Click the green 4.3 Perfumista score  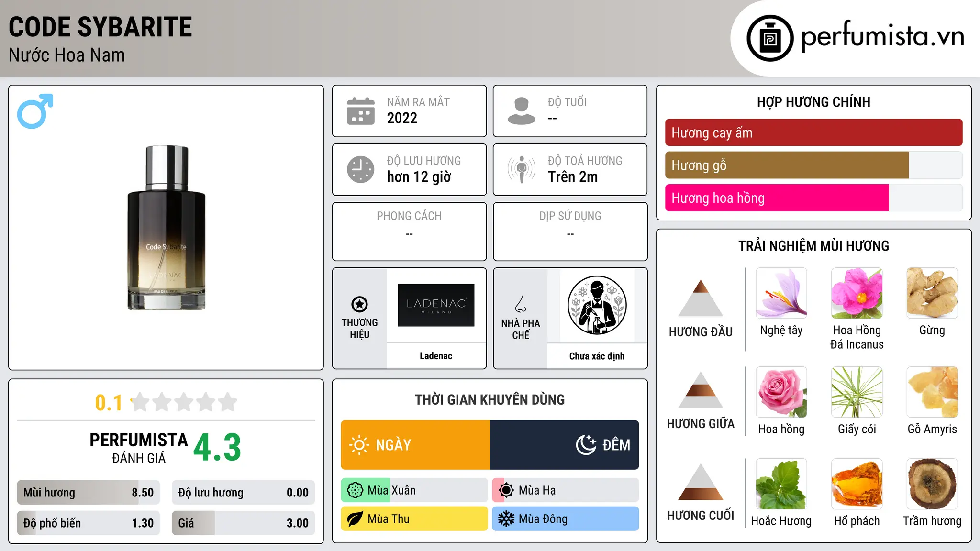[x=217, y=448]
